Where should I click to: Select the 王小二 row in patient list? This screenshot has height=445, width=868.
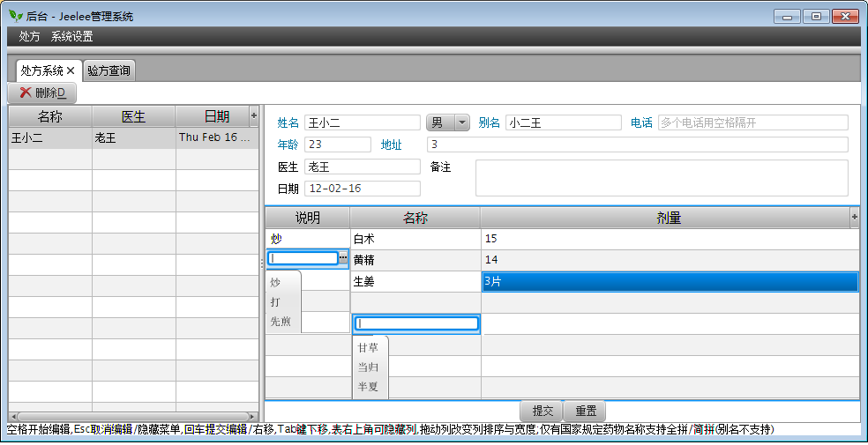pyautogui.click(x=133, y=138)
